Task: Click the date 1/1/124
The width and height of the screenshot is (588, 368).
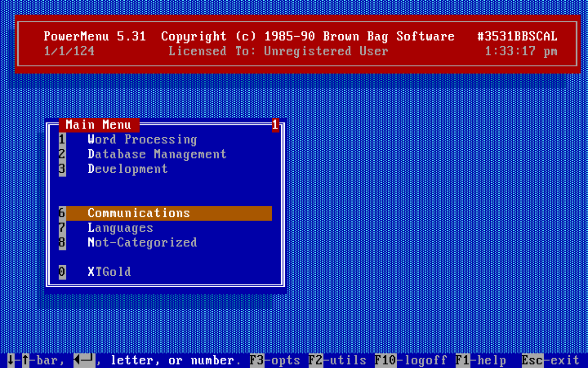Action: pyautogui.click(x=69, y=51)
